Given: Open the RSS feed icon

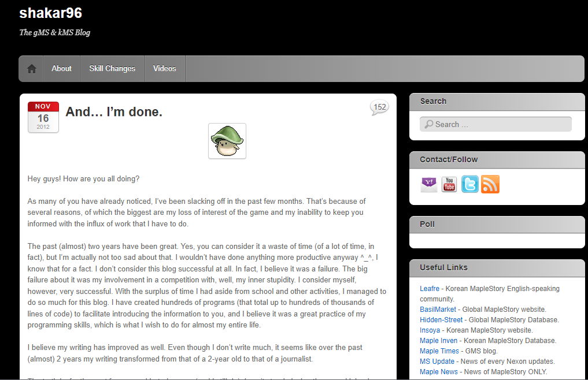Looking at the screenshot, I should coord(490,184).
